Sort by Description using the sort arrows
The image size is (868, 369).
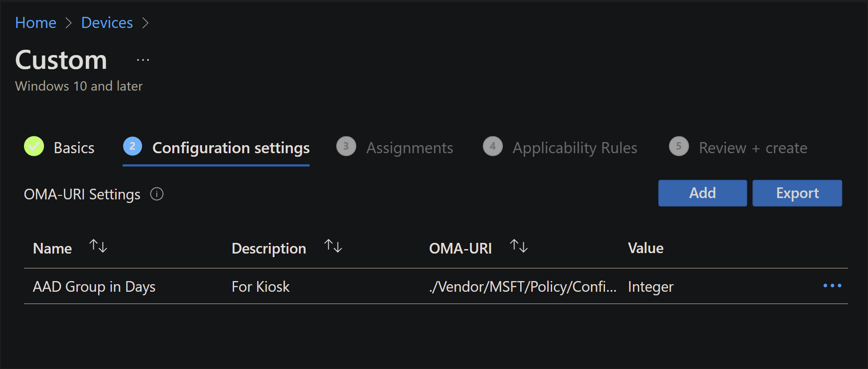coord(333,246)
